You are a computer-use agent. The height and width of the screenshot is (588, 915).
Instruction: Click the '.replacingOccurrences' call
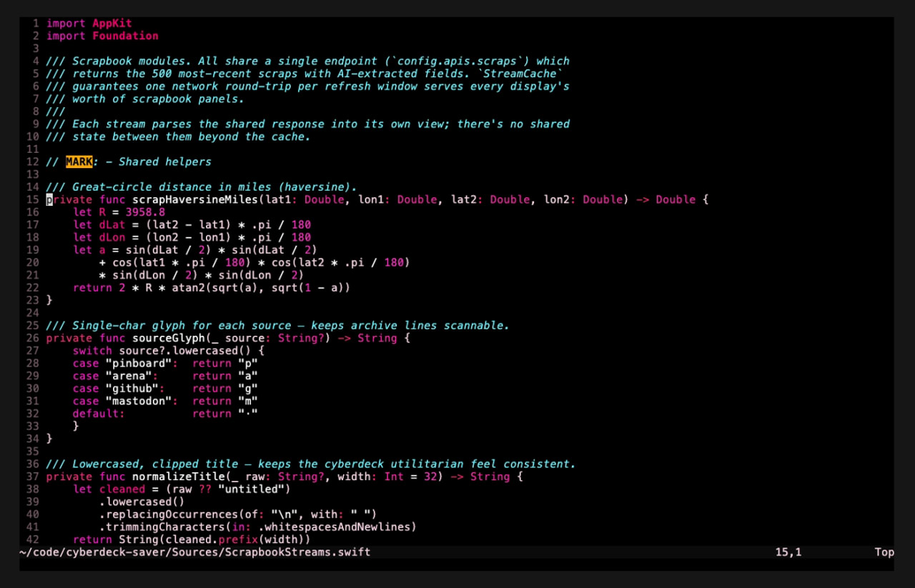pos(169,514)
